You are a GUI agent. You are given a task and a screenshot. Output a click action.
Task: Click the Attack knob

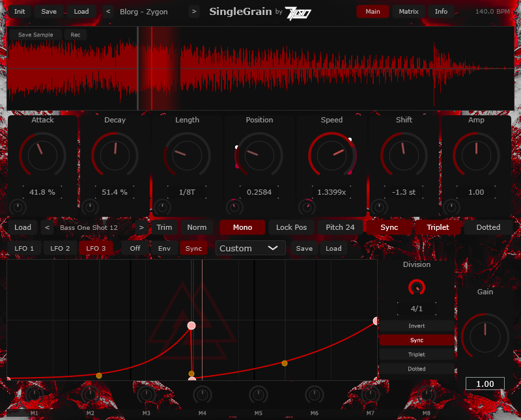43,154
